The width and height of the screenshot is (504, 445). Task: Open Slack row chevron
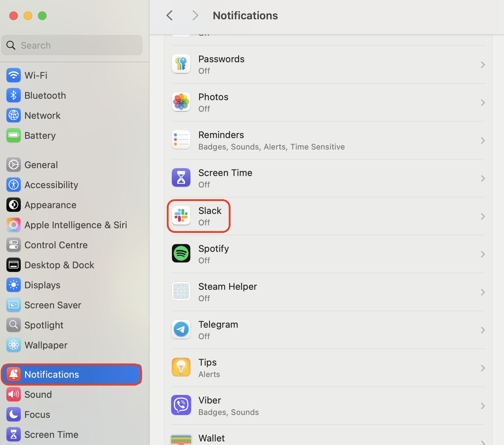point(483,216)
